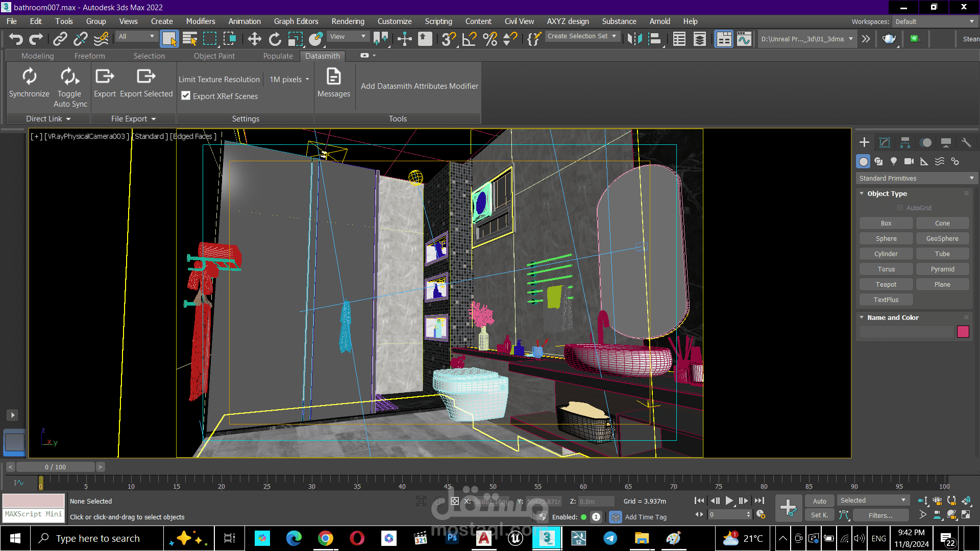This screenshot has width=980, height=551.
Task: Click Add Datasmith Attributes Modifier
Action: (419, 86)
